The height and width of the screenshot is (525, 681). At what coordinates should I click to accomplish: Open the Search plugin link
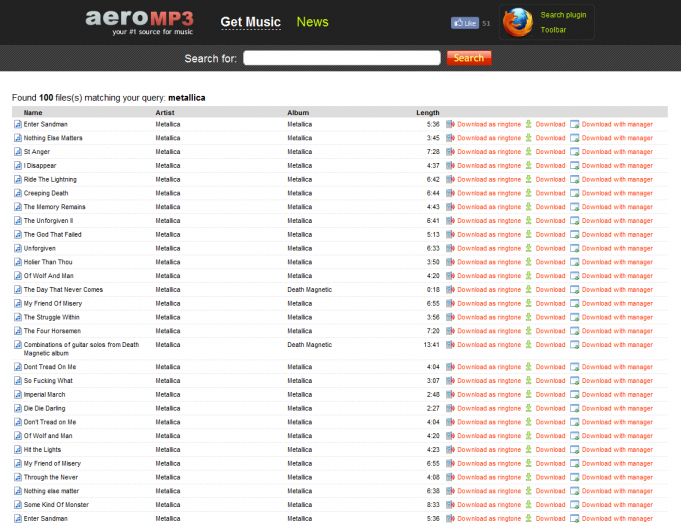pyautogui.click(x=563, y=15)
